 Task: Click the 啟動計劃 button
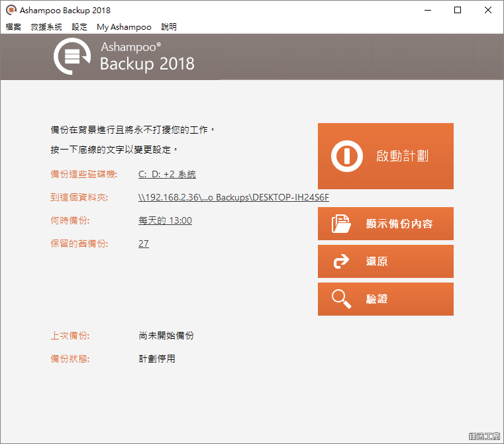[385, 156]
